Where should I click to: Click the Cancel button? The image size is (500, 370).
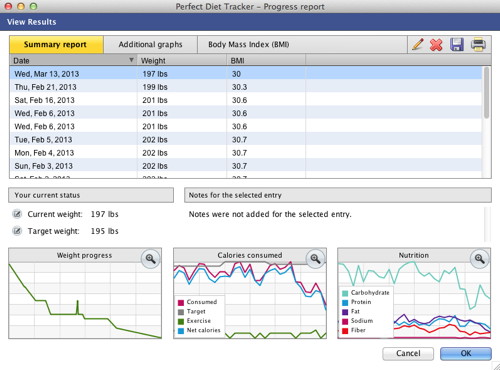pos(408,353)
